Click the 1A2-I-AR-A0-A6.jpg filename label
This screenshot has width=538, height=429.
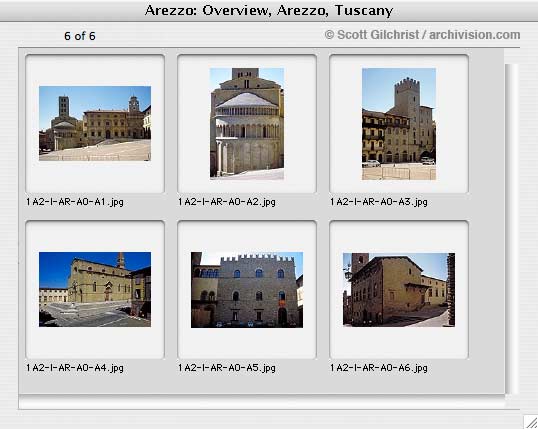coord(379,368)
